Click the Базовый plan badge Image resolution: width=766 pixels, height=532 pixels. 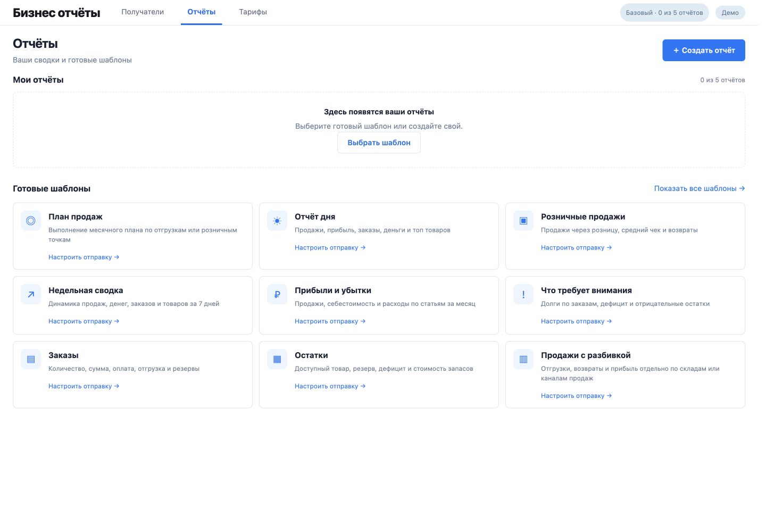(664, 13)
